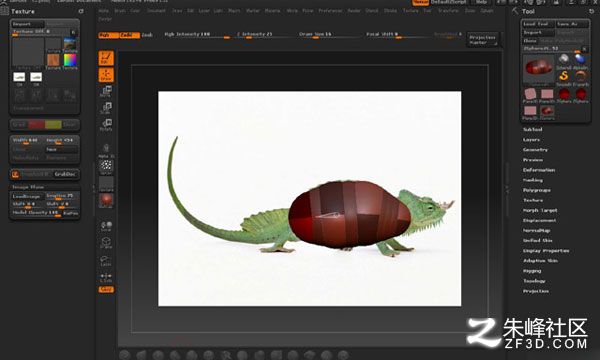The height and width of the screenshot is (360, 600).
Task: Select the current red ellipsoid tool thumbnail
Action: [x=539, y=68]
